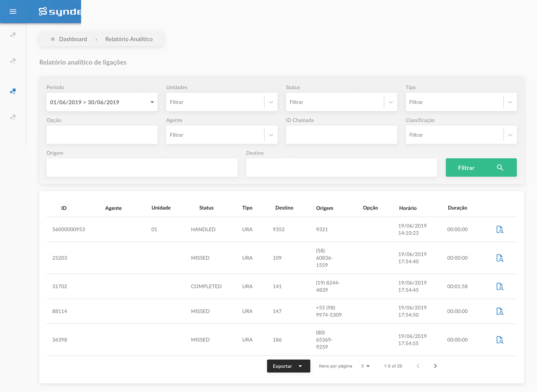Screen dimensions: 537x392
Task: Focus the ID Chamada input field
Action: tap(341, 135)
